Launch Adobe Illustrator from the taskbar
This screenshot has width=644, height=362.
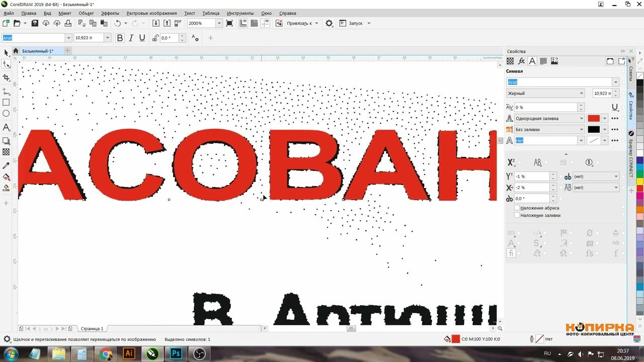(x=129, y=353)
